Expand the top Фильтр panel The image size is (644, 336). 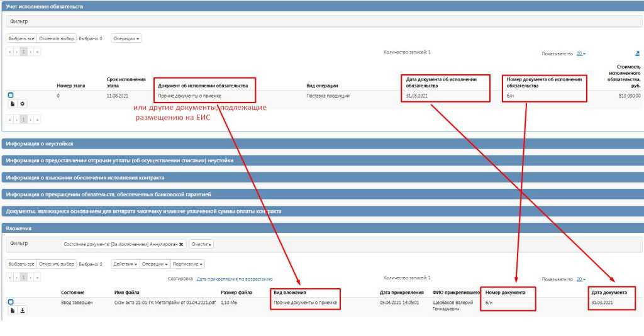coord(324,21)
